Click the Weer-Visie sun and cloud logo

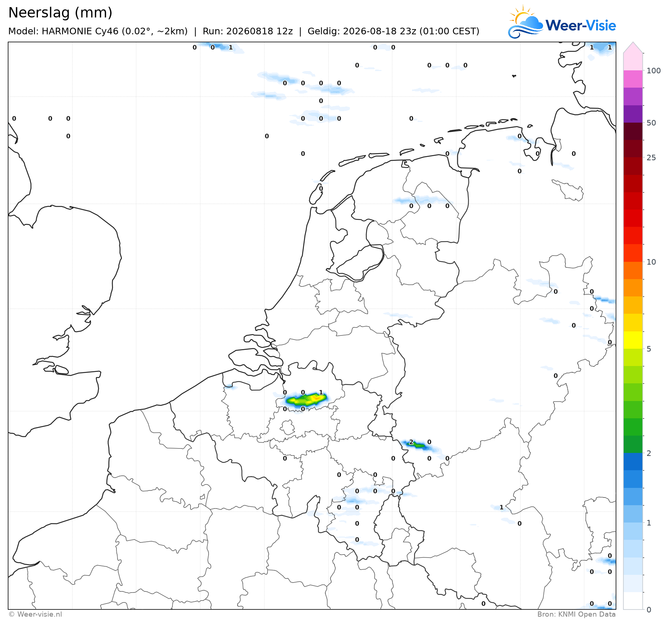click(x=526, y=22)
